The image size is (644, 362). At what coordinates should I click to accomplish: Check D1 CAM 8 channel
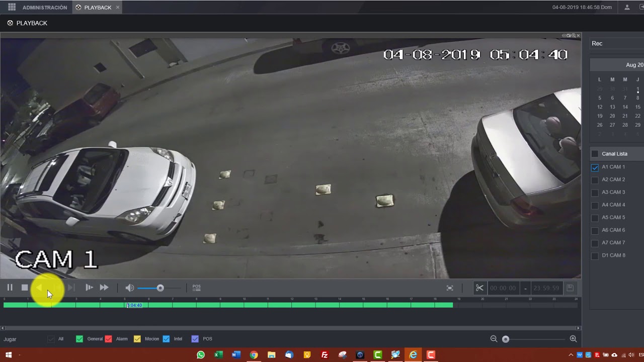[595, 255]
